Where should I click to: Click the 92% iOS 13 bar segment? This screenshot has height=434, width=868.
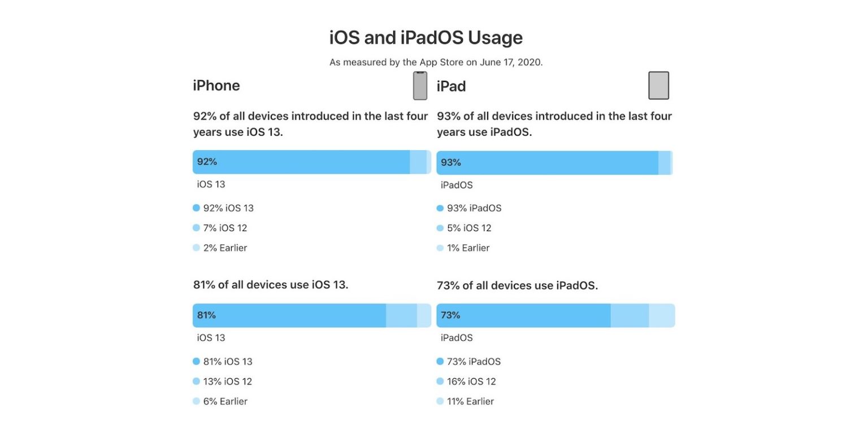point(301,162)
